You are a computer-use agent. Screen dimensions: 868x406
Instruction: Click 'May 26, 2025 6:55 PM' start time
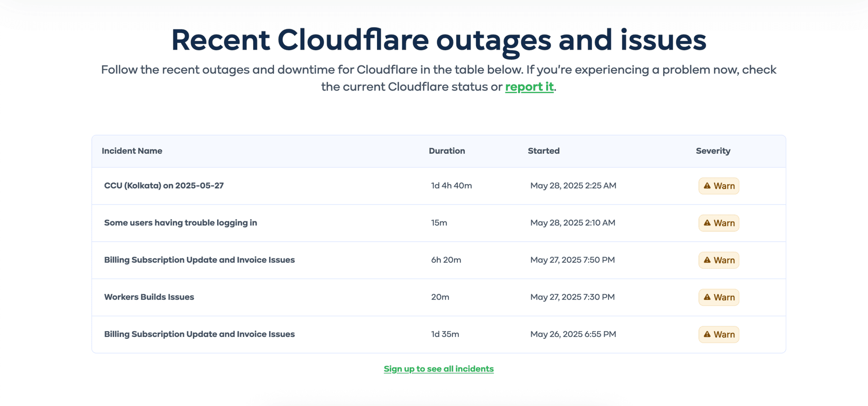click(573, 334)
